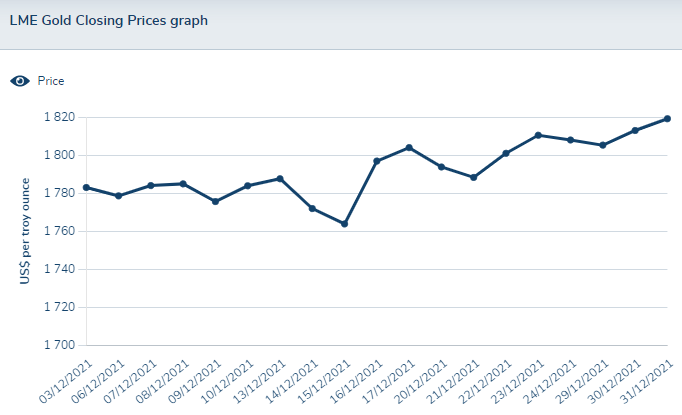Select the 06/12/2021 price point

(x=118, y=196)
